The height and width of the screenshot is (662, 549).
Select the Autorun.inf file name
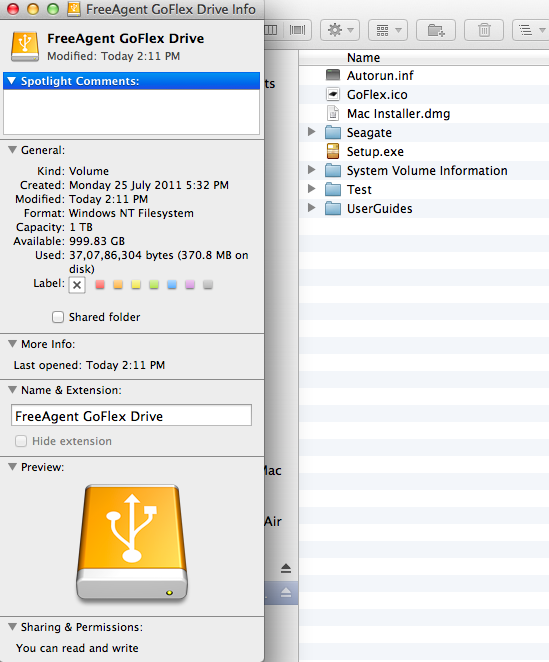pyautogui.click(x=380, y=76)
